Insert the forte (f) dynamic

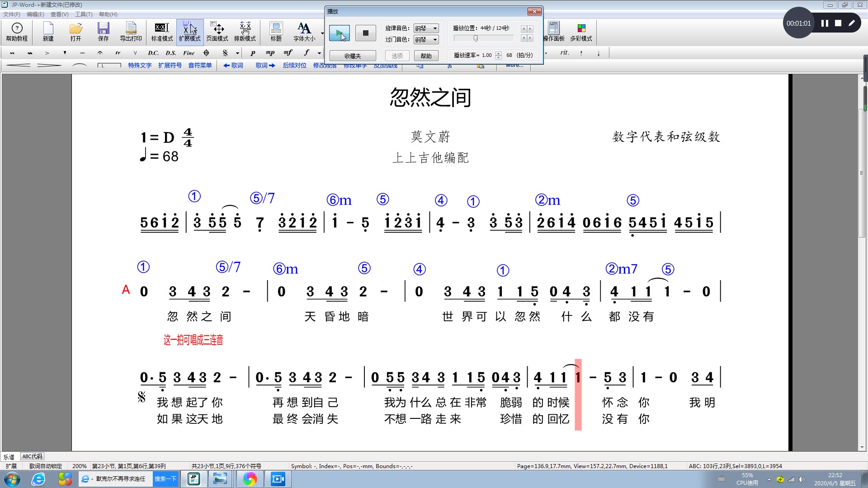click(306, 53)
